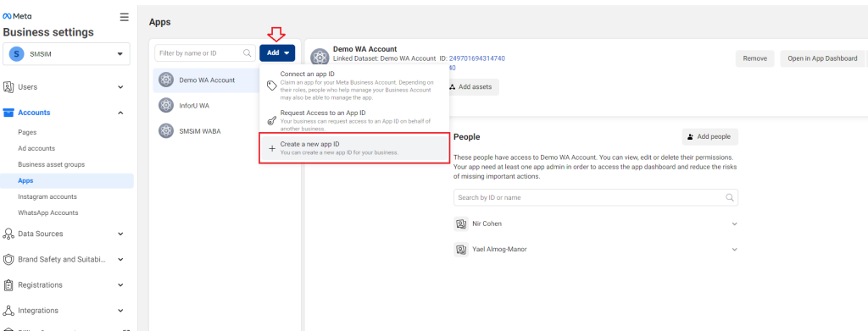Open Instagram accounts in sidebar
Viewport: 868px width, 331px height.
click(47, 196)
